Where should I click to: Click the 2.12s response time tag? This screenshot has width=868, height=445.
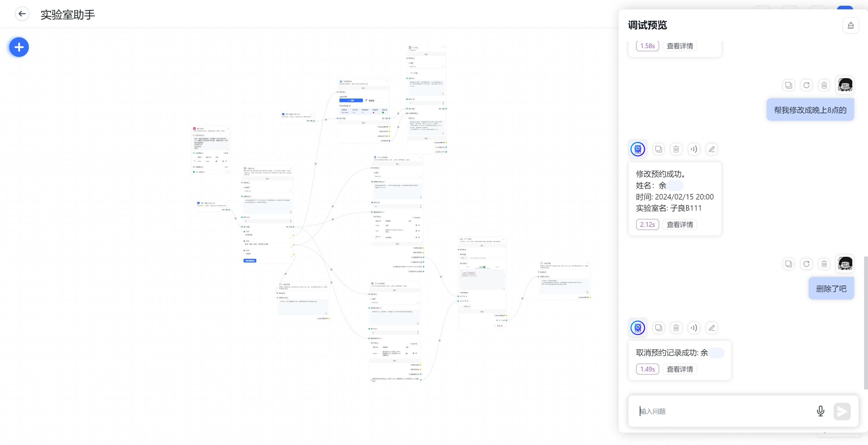[x=647, y=224]
